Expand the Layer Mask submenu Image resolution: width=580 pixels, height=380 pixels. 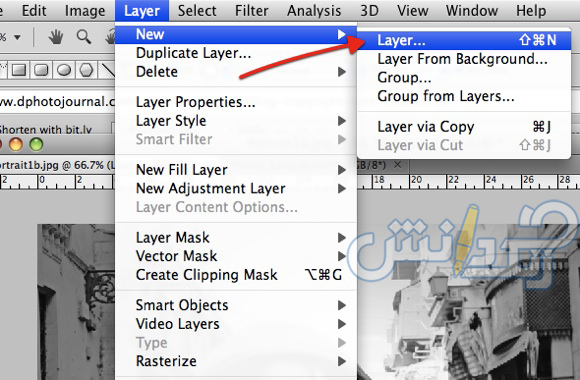(236, 238)
